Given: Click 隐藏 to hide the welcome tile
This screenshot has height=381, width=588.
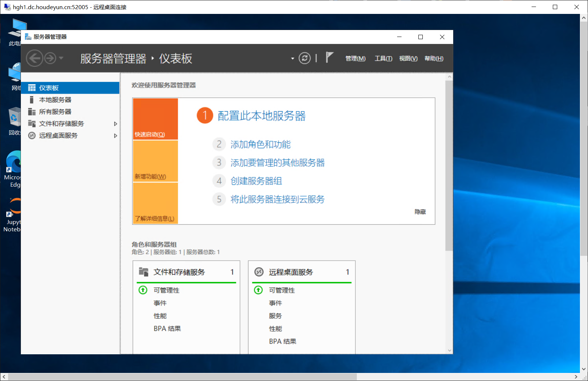Looking at the screenshot, I should point(420,212).
